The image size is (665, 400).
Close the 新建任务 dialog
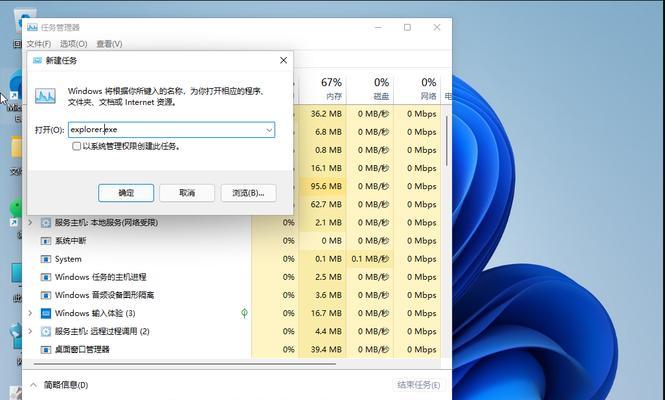click(283, 61)
